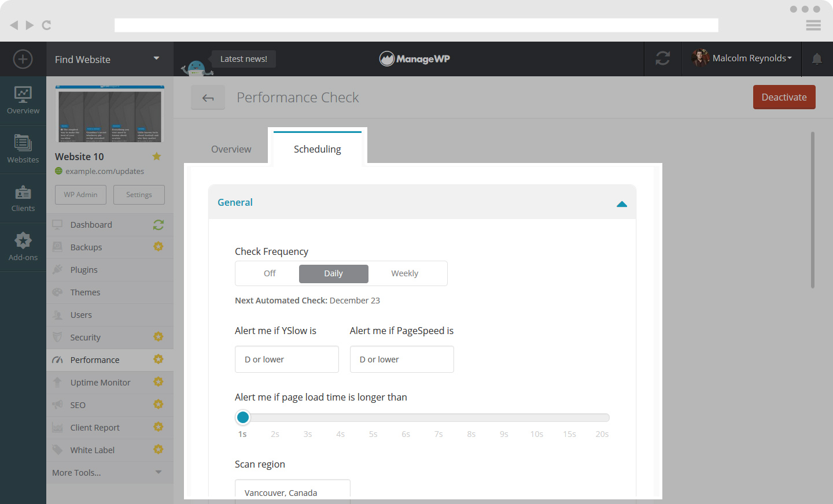Switch to the Overview tab
This screenshot has width=833, height=504.
(231, 149)
